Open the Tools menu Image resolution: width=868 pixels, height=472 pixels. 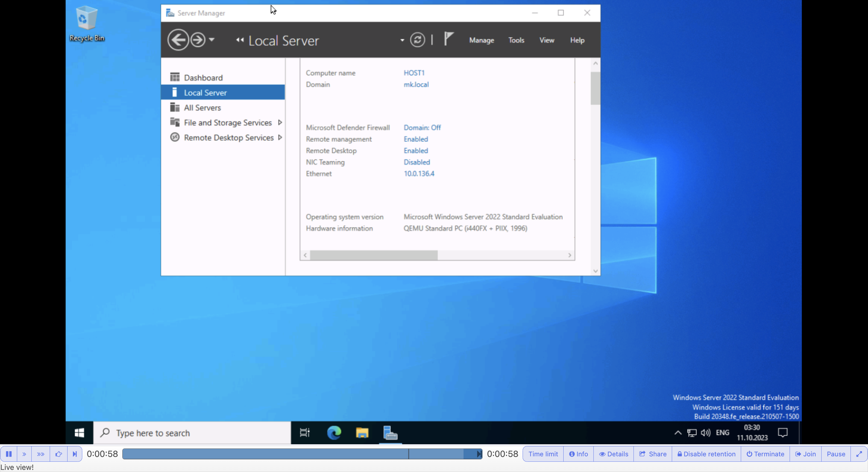[x=516, y=40]
